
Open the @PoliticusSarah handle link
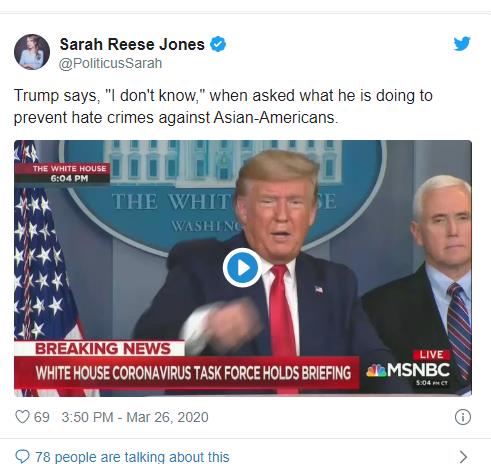tap(110, 63)
